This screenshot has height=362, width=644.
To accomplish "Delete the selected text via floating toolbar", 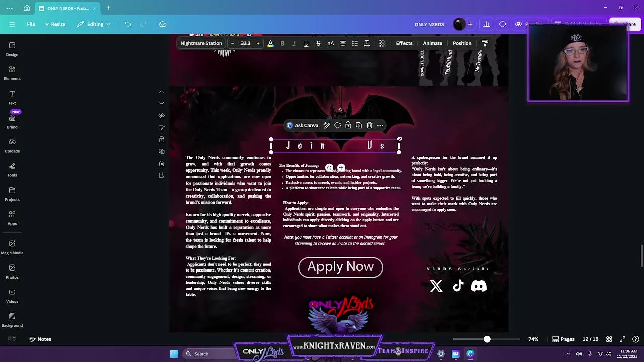I will (369, 125).
